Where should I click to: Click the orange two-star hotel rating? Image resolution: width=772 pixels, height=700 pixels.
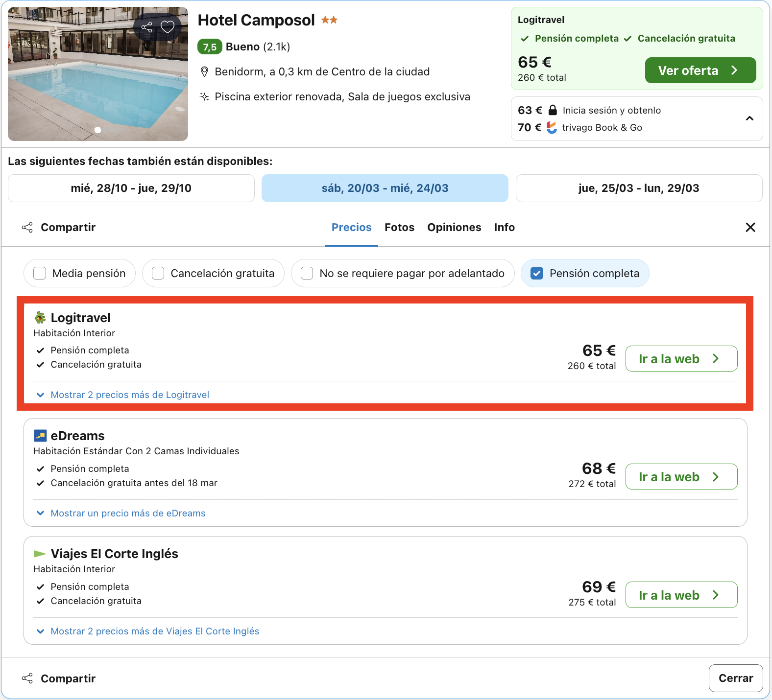pos(329,20)
